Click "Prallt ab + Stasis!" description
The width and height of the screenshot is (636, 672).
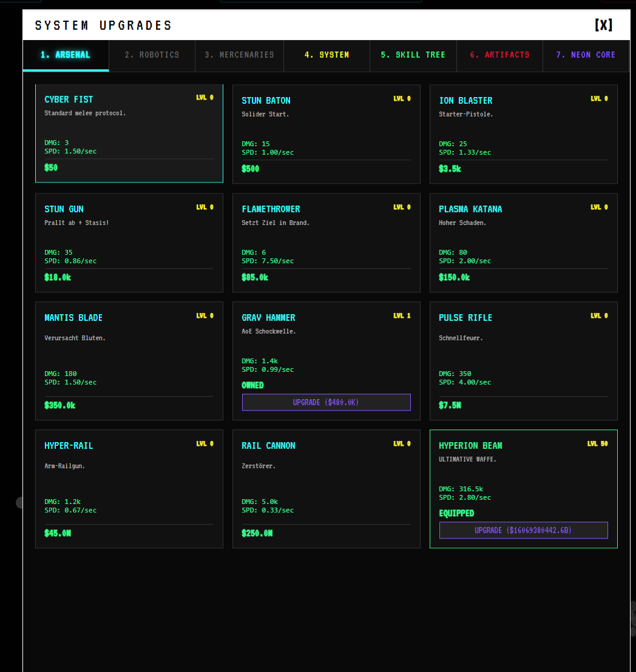click(76, 223)
